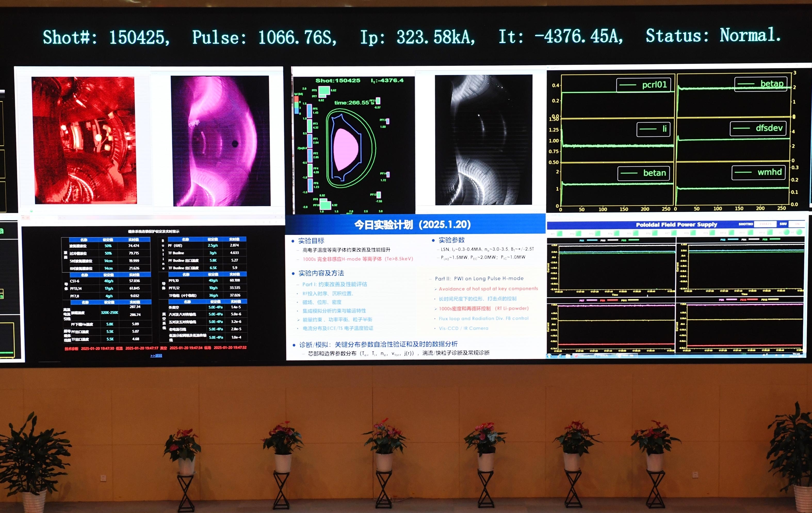Screen dimensions: 812x513
Task: Click the SNU status field showing ON
Action: 797,224
